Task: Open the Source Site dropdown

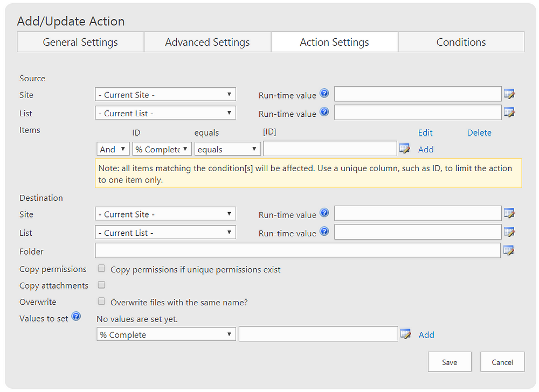Action: point(165,94)
